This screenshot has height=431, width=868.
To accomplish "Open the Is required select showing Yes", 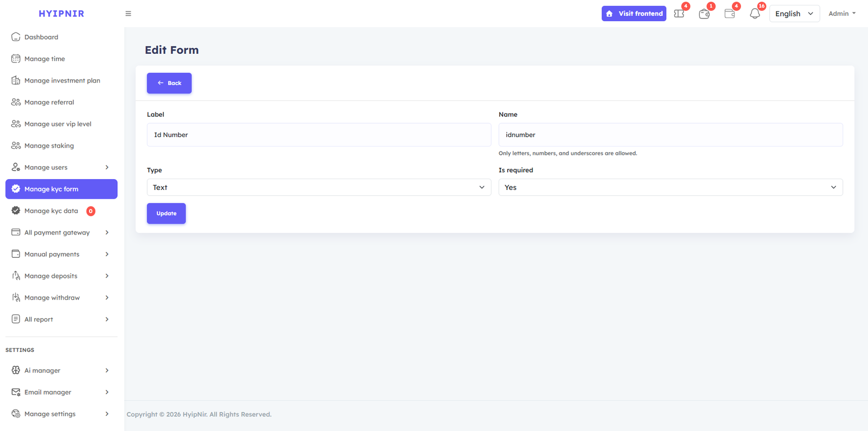I will point(671,187).
